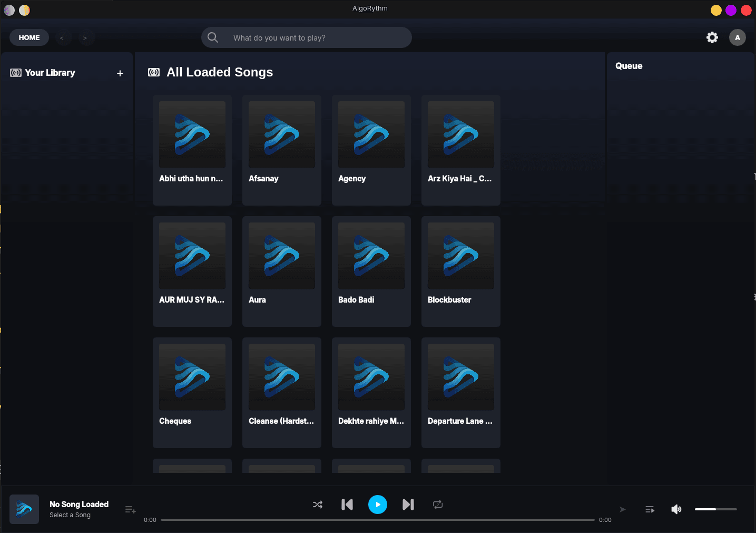This screenshot has width=756, height=533.
Task: Click the 'Your Library' heading
Action: [50, 73]
